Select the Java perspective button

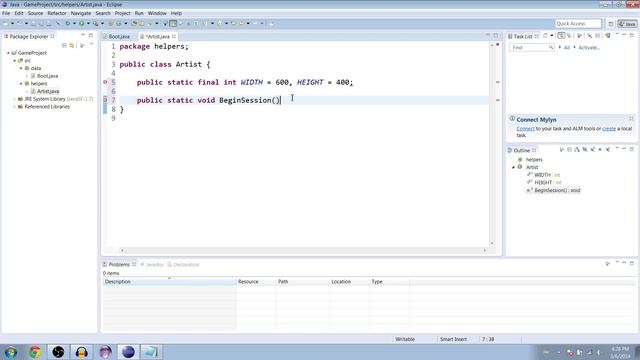[627, 24]
